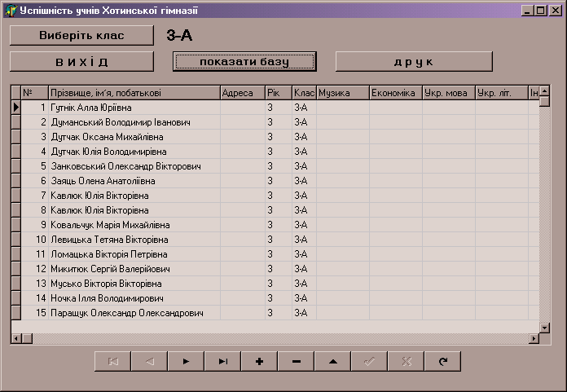Click the horizontal scrollbar thumb
The height and width of the screenshot is (392, 567).
coord(27,338)
